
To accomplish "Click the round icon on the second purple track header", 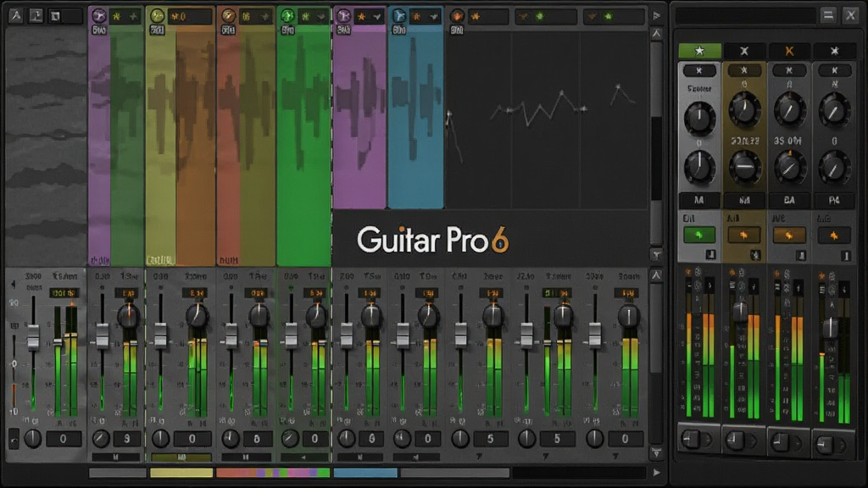I will [x=344, y=16].
